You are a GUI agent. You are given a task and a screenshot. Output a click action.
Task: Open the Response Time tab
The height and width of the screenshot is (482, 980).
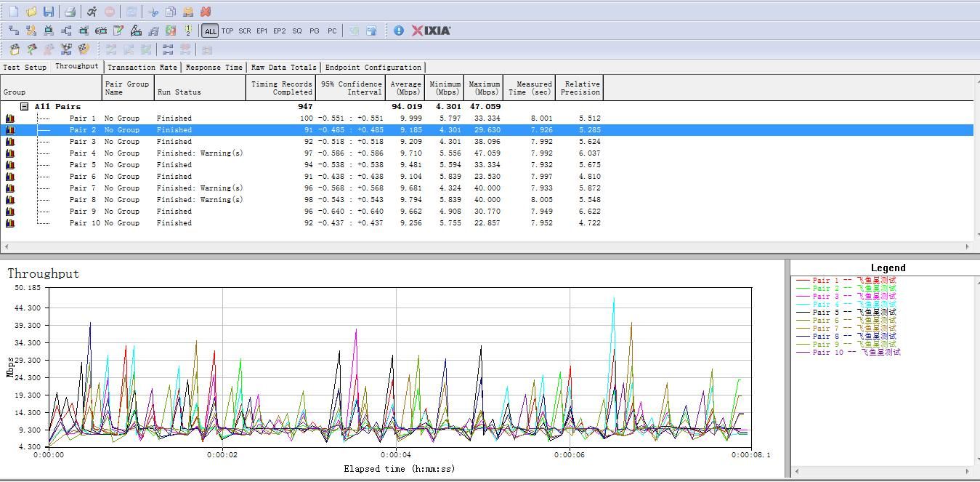[x=214, y=68]
